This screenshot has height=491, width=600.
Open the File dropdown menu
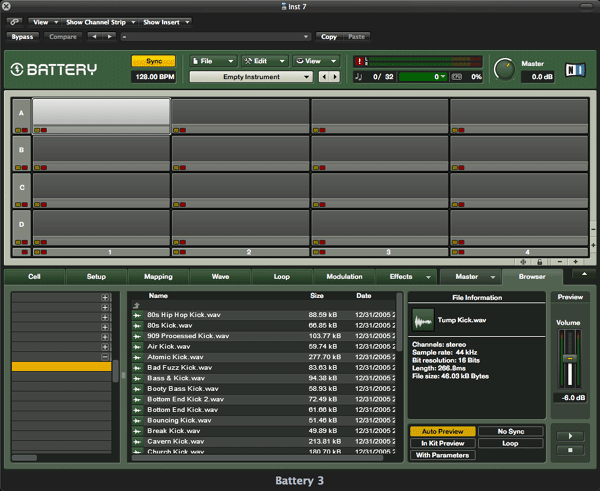point(212,61)
